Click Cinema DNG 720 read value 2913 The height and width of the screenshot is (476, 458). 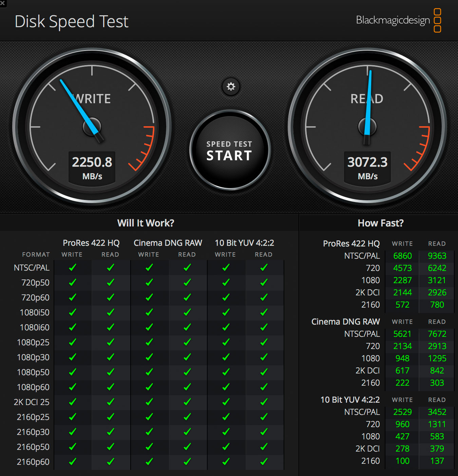pyautogui.click(x=437, y=346)
